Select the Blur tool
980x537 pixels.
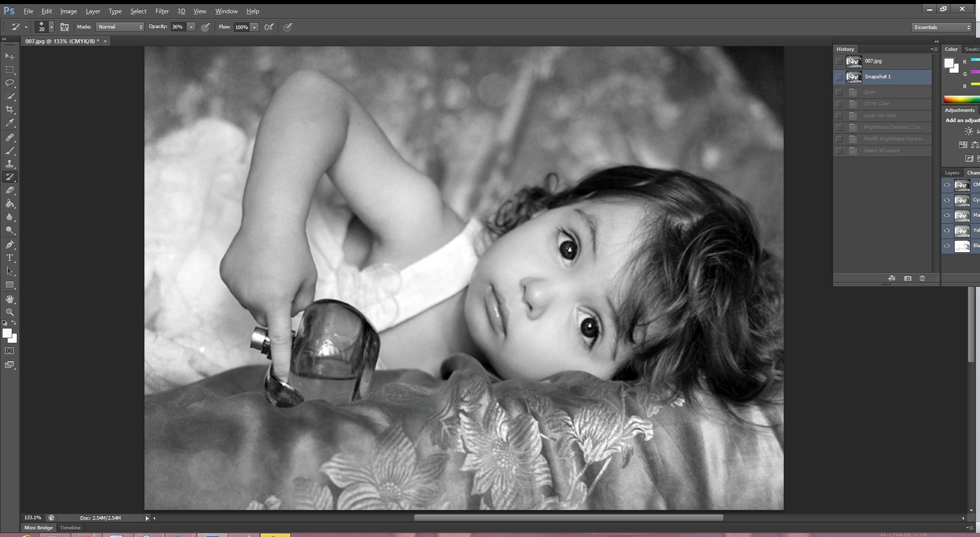[10, 217]
